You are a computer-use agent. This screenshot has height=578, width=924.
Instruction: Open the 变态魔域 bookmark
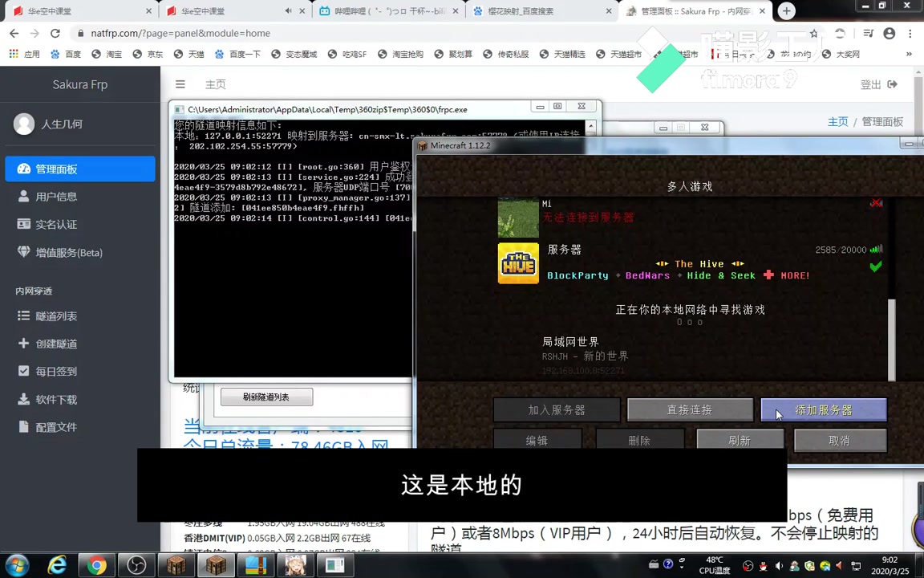pyautogui.click(x=294, y=55)
